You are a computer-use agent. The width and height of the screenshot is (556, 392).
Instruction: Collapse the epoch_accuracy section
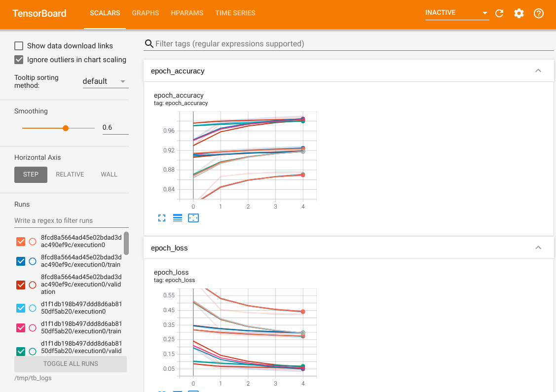[x=538, y=71]
